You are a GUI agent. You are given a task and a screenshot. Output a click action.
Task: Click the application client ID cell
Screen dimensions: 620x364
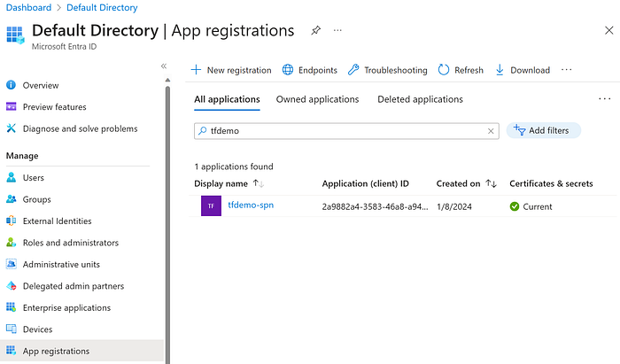[375, 206]
